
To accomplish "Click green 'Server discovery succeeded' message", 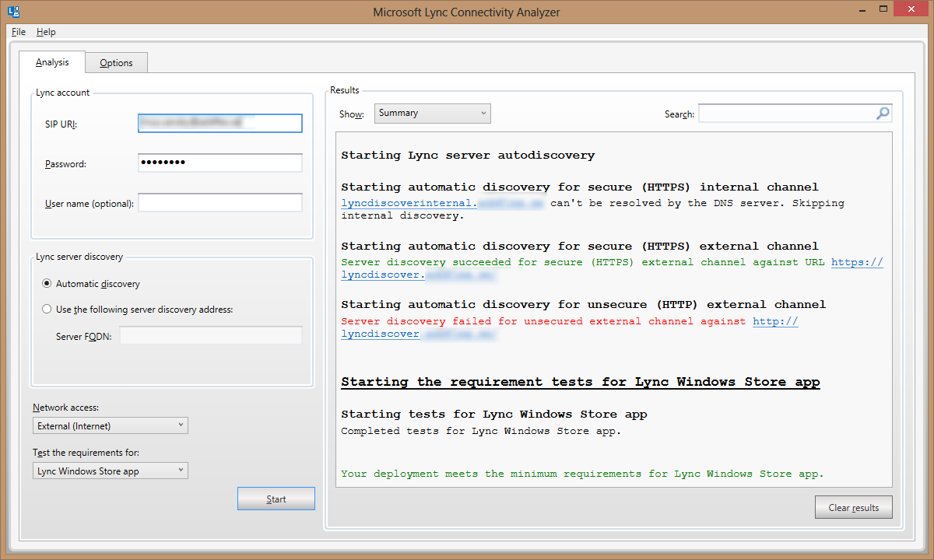I will 584,262.
